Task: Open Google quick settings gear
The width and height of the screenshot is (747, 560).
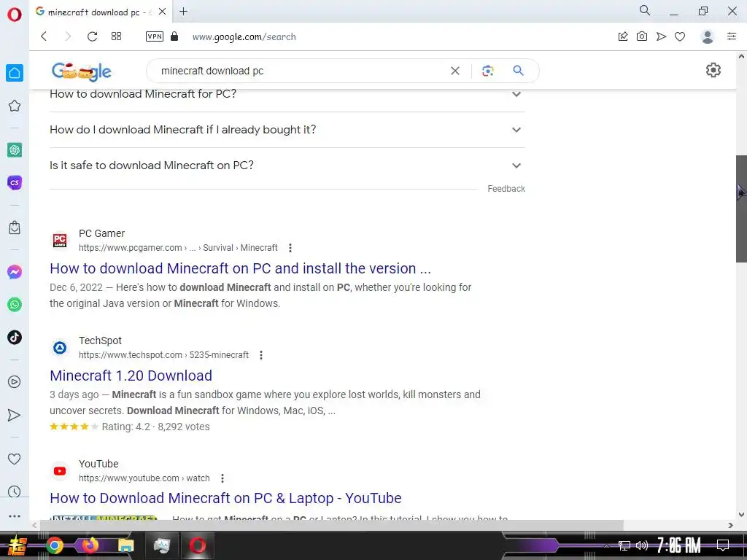Action: (713, 70)
